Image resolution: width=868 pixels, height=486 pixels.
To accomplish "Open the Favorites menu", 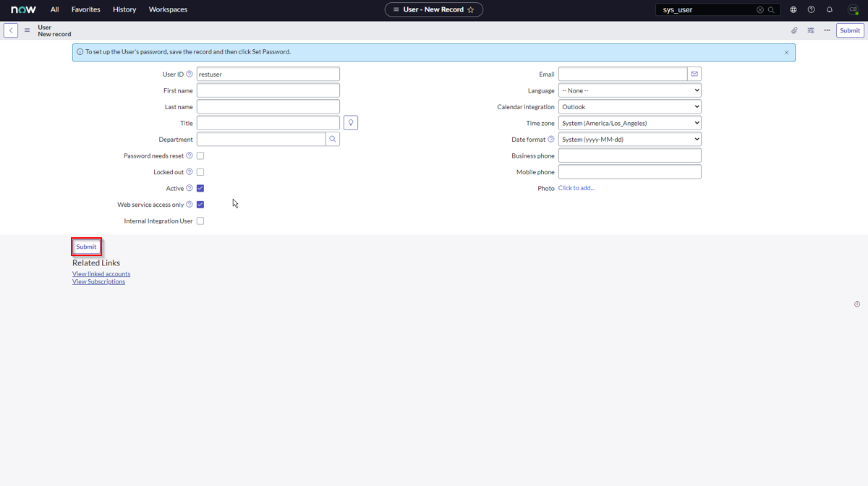I will click(85, 9).
